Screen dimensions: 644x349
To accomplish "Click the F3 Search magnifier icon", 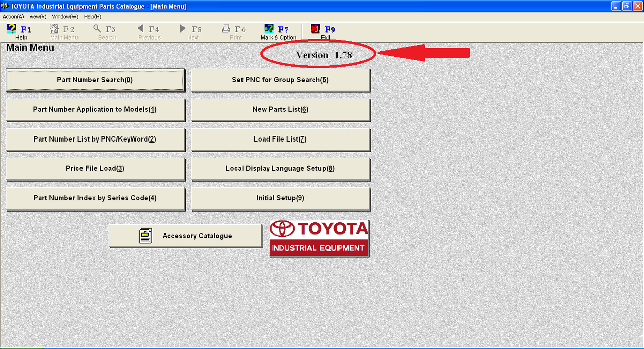I will [97, 29].
